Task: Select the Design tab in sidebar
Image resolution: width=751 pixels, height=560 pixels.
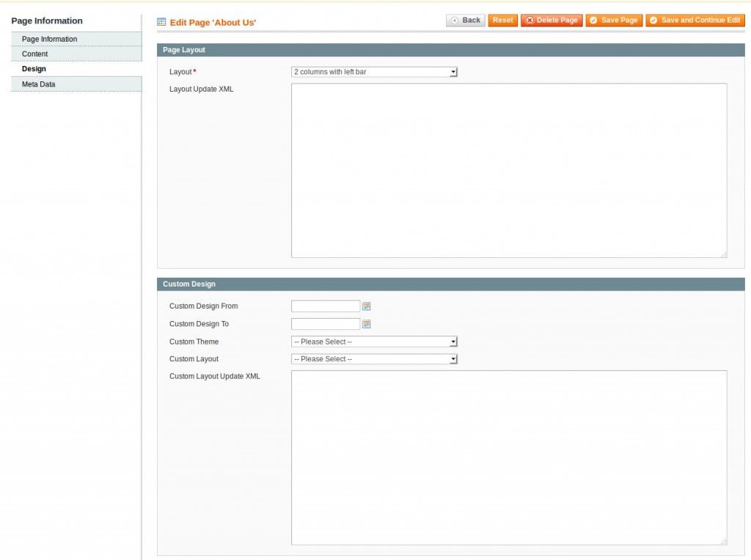Action: click(x=34, y=69)
